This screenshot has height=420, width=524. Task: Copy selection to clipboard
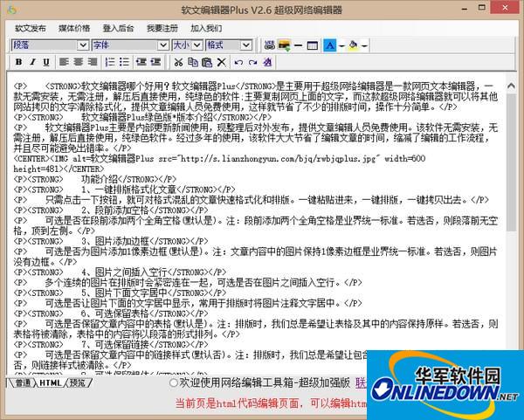[x=193, y=62]
